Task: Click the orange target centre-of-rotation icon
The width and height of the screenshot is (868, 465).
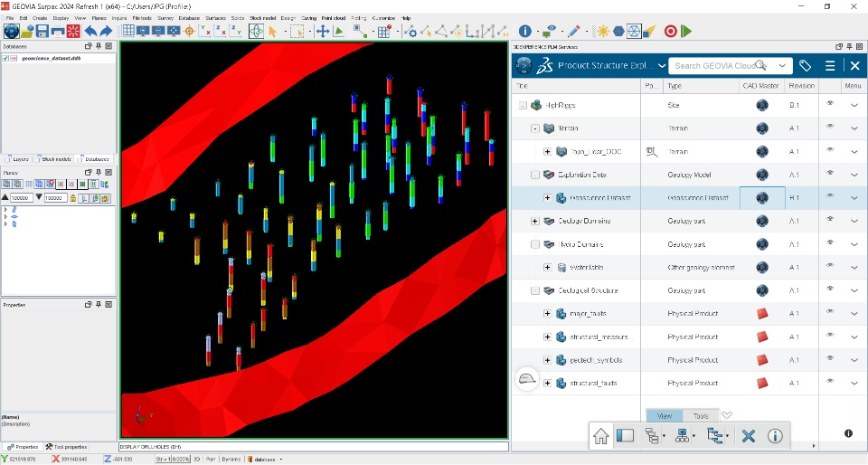Action: (x=189, y=31)
